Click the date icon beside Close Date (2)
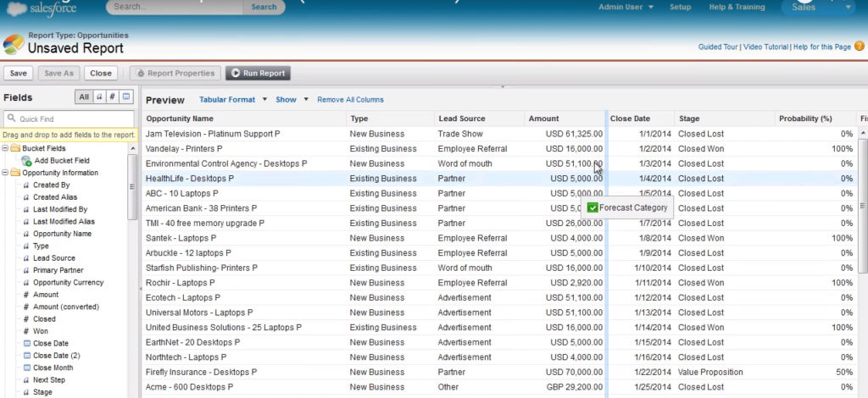 26,356
